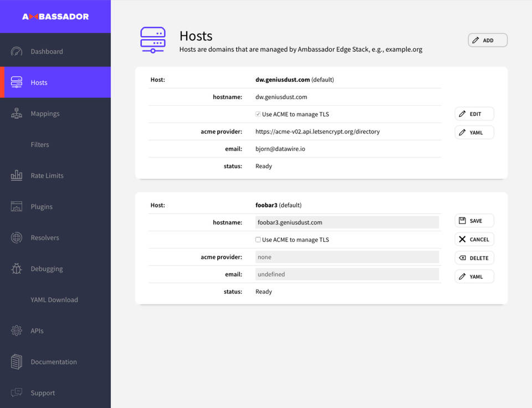Click the Support chat bubble icon

tap(17, 392)
